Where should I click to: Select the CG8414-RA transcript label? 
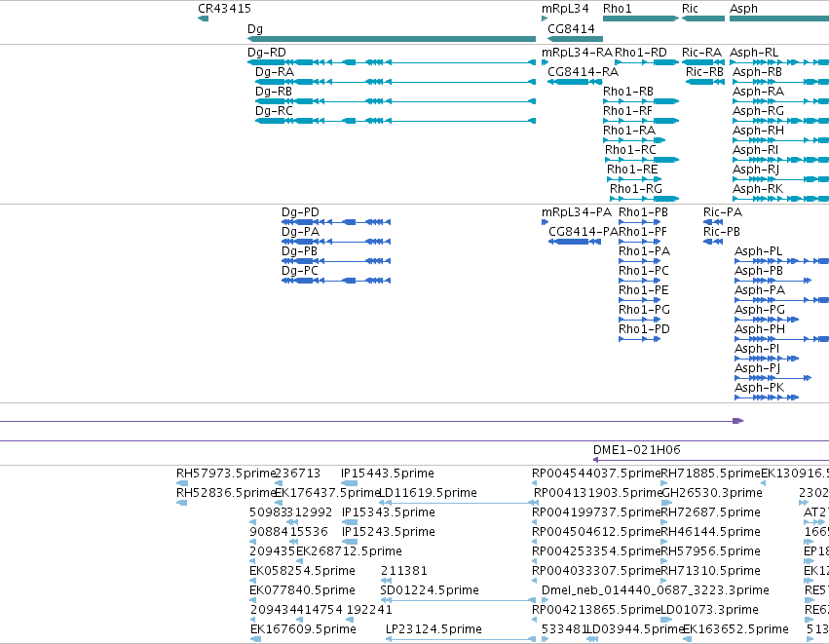click(583, 72)
